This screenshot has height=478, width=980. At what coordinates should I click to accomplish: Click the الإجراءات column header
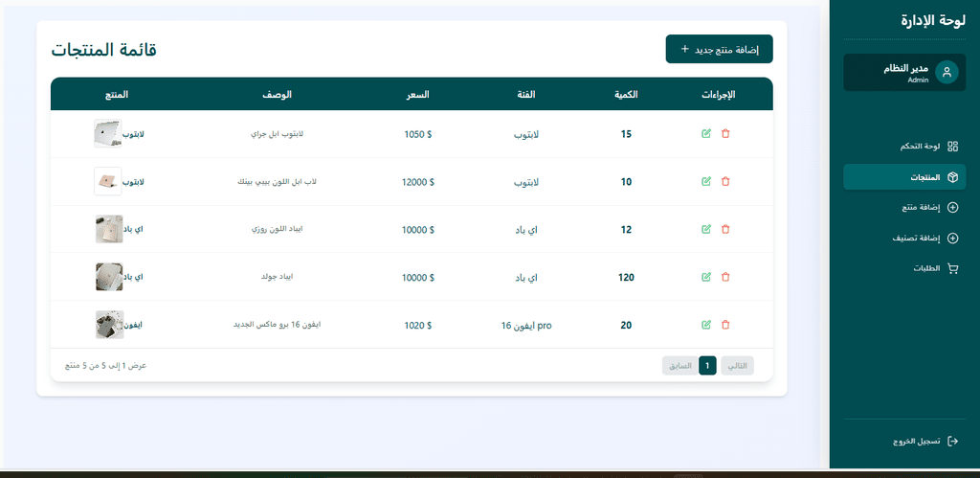(x=718, y=95)
